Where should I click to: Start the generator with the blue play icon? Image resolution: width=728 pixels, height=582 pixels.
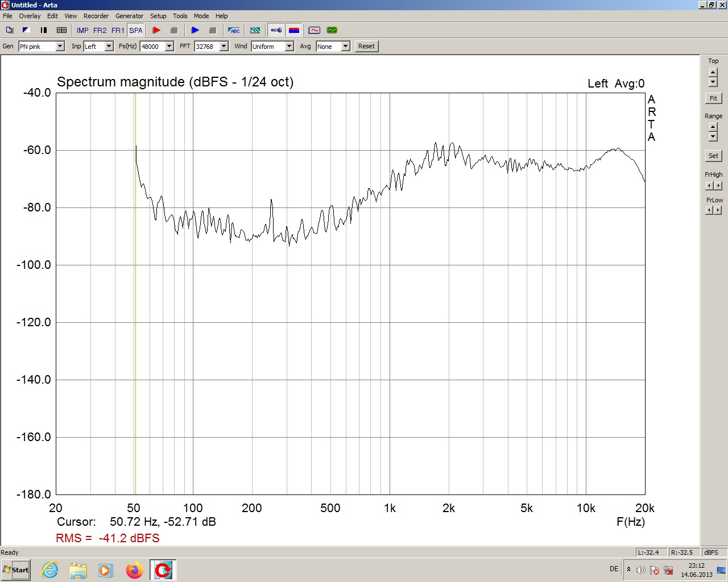(195, 30)
